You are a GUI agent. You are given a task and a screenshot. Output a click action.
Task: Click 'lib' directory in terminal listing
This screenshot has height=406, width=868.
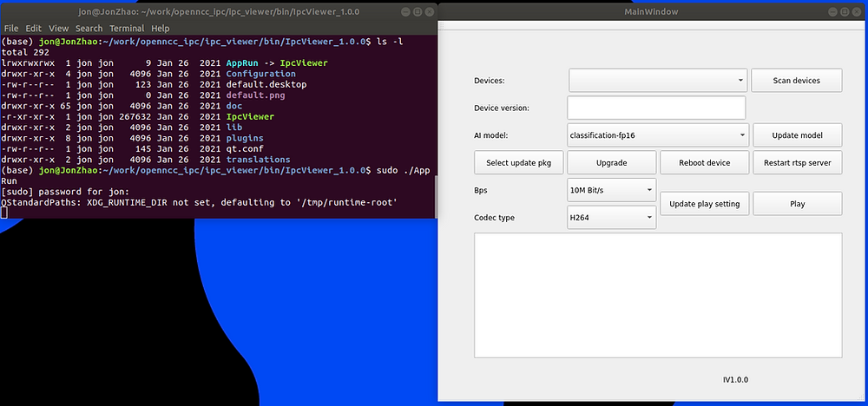234,128
